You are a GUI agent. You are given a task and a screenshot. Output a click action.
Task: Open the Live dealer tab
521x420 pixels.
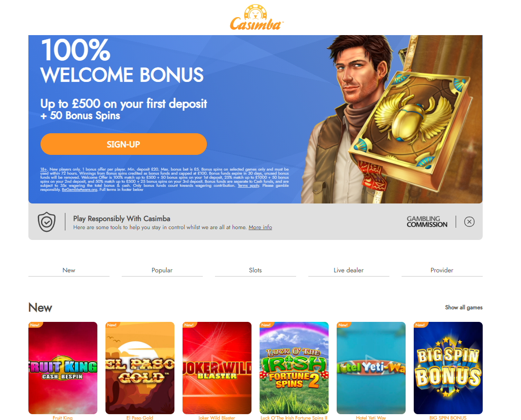[x=348, y=270]
